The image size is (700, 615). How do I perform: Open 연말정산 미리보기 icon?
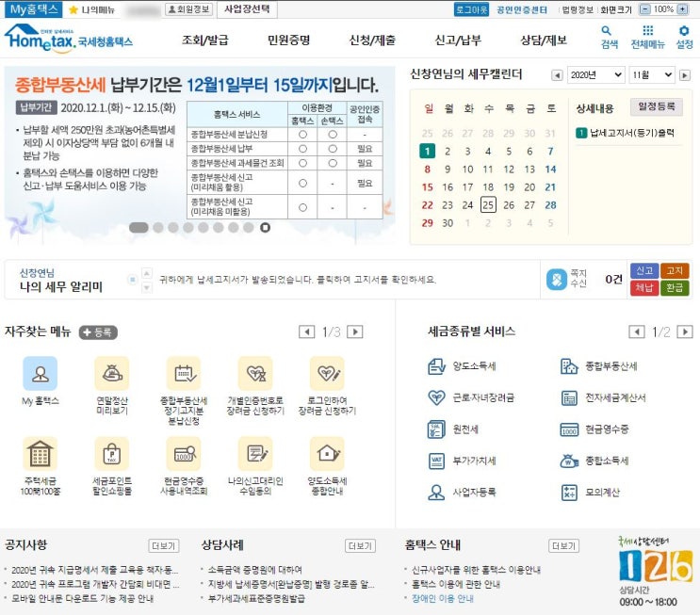(112, 373)
